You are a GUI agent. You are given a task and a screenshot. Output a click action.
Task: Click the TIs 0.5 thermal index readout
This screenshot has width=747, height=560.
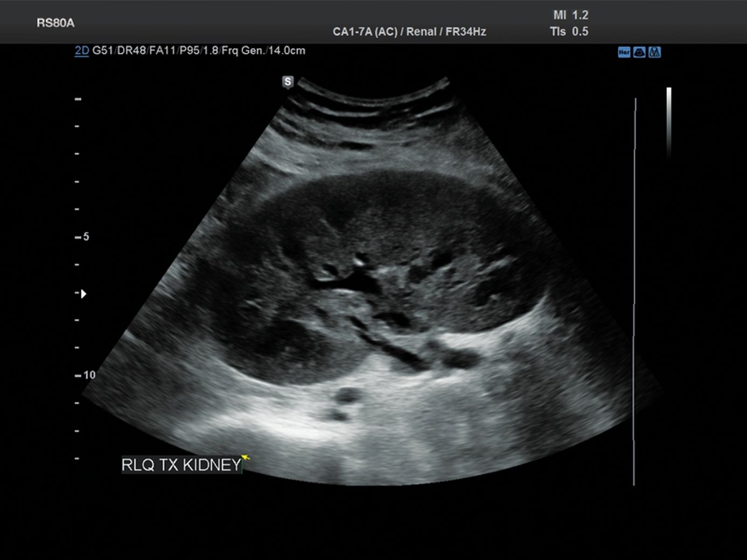click(x=569, y=32)
